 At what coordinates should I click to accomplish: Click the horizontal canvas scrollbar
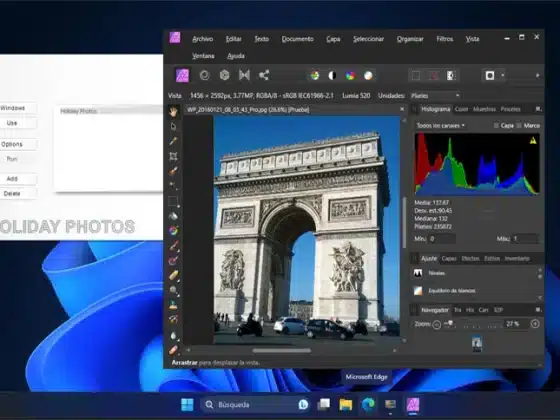pos(281,351)
